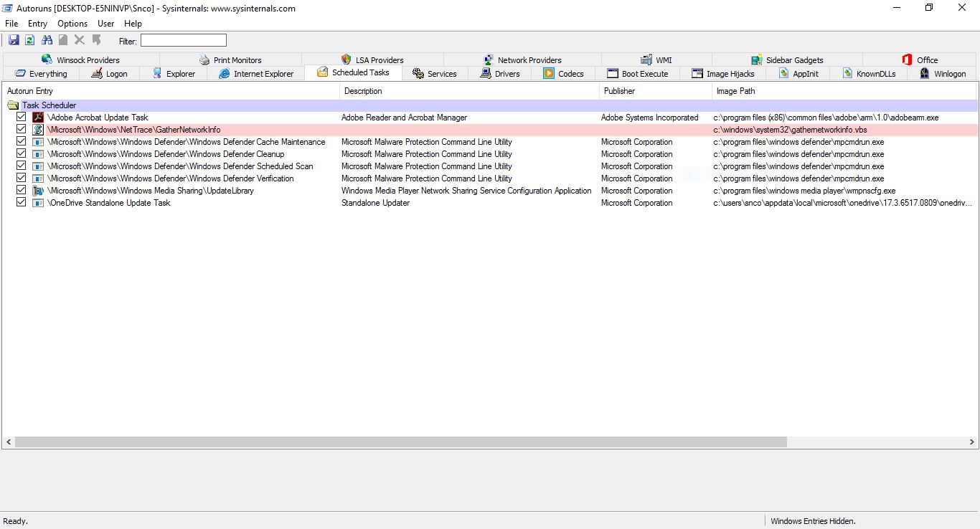980x529 pixels.
Task: Click the Windows Defender Verification entry icon
Action: point(38,178)
